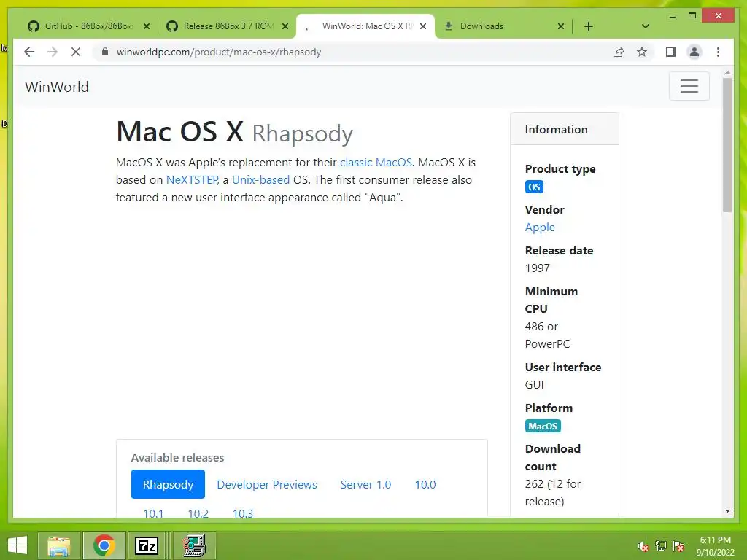Open the Apple vendor link
The image size is (747, 560).
pos(540,227)
